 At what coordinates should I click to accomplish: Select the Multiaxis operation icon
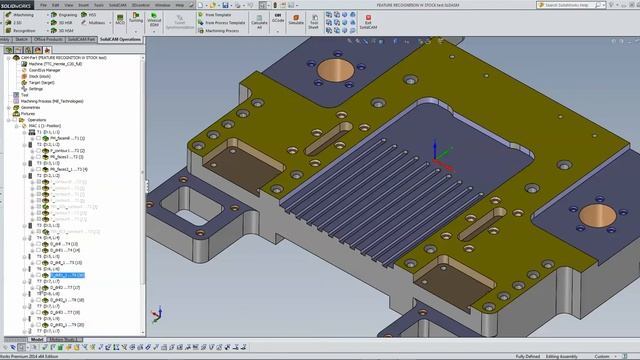click(84, 22)
